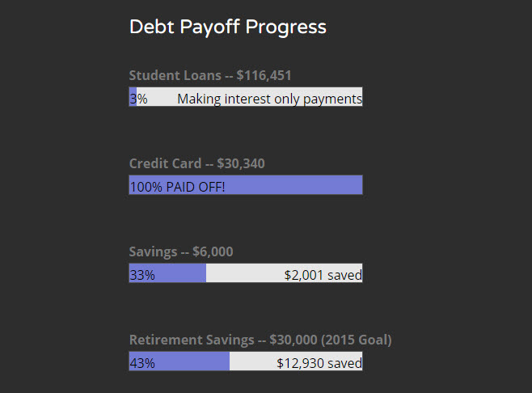Click the 43% value on Retirement bar

coord(142,364)
